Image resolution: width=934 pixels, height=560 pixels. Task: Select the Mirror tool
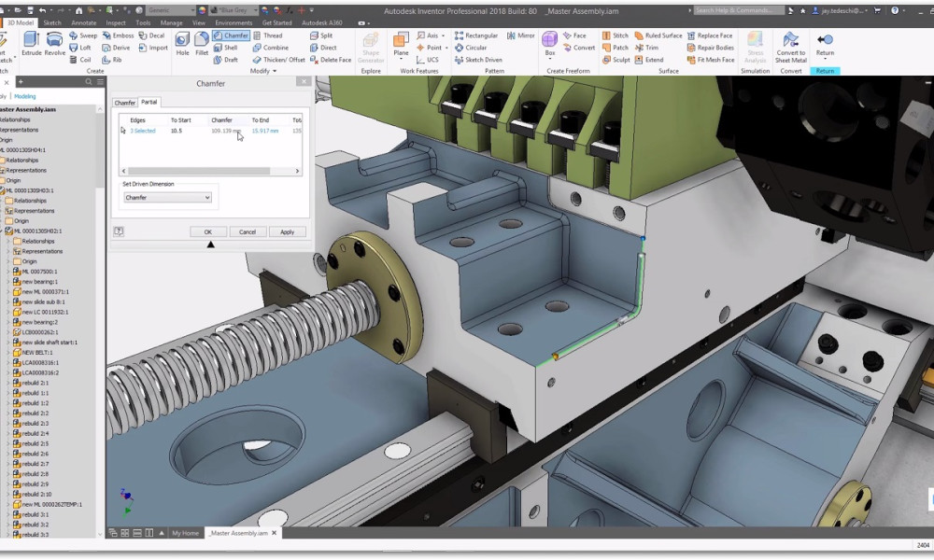[520, 35]
